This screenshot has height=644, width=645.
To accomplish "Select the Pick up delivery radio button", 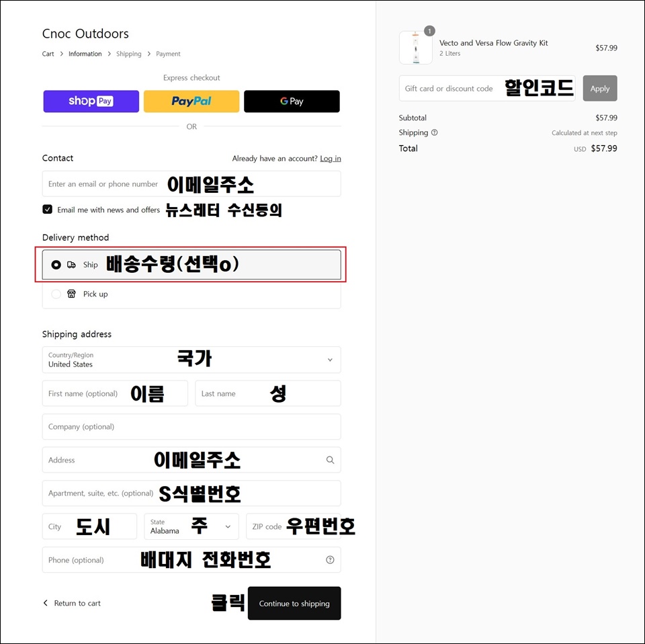I will click(x=56, y=294).
